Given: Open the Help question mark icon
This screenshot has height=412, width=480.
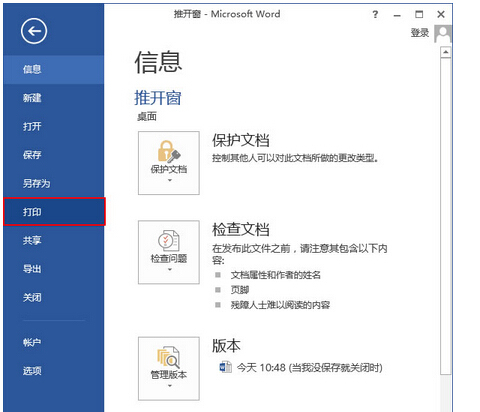Looking at the screenshot, I should tap(375, 14).
